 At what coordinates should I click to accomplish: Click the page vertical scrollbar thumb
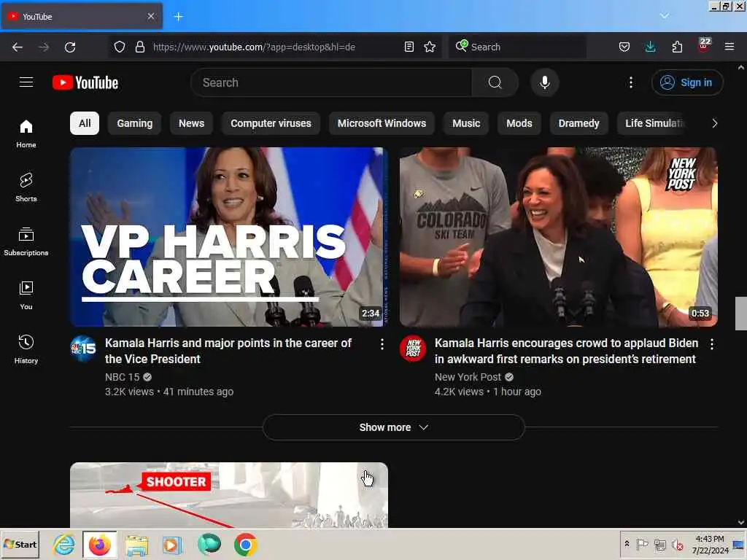[x=741, y=314]
